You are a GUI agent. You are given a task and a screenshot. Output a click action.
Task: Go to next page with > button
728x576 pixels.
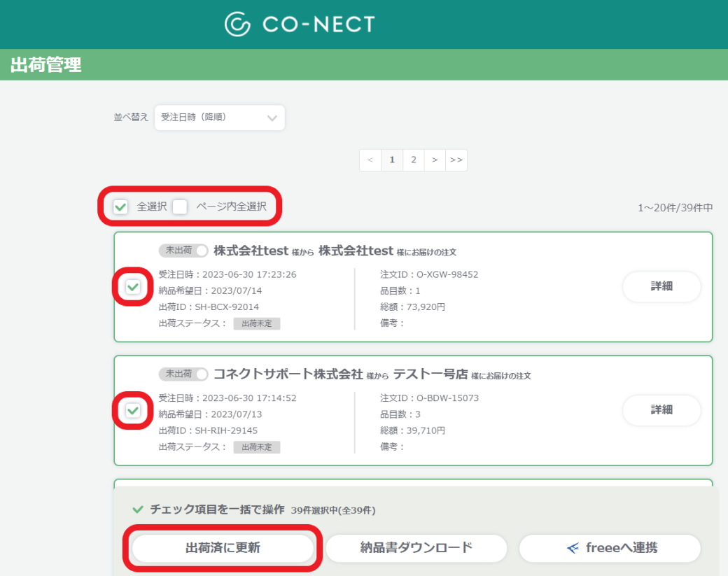(x=435, y=160)
